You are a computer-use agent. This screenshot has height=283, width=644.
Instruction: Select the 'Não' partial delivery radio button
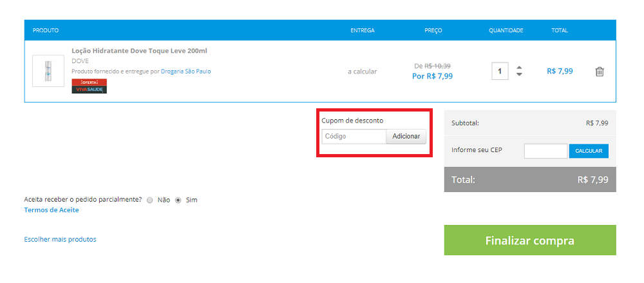tap(149, 200)
